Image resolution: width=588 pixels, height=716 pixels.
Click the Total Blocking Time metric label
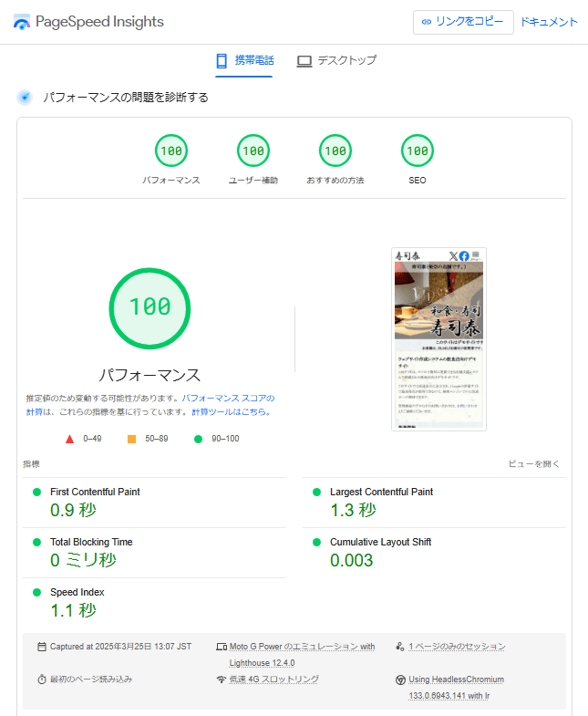click(91, 542)
